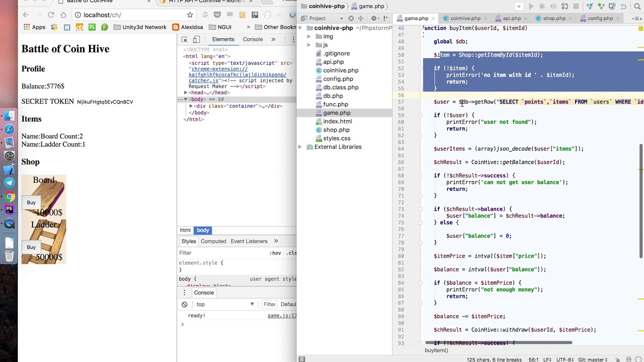644x362 pixels.
Task: Open Unity3d Network bookmark folder
Action: click(x=140, y=27)
